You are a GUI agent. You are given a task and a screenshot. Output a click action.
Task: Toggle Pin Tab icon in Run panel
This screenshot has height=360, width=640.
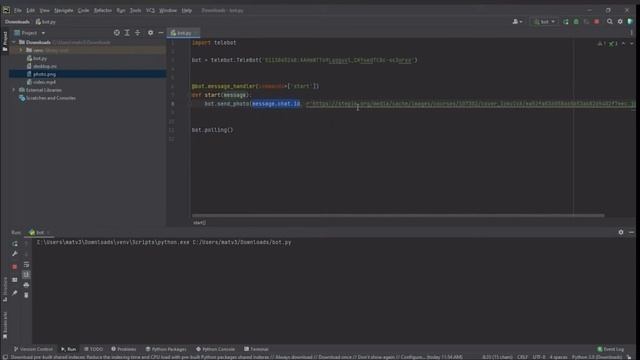[x=15, y=293]
